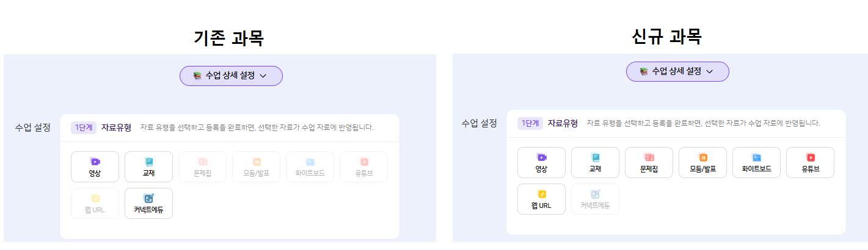Click greyed-out 화이트보드 under 기존 과목
Screen dimensions: 868x250
coord(310,166)
